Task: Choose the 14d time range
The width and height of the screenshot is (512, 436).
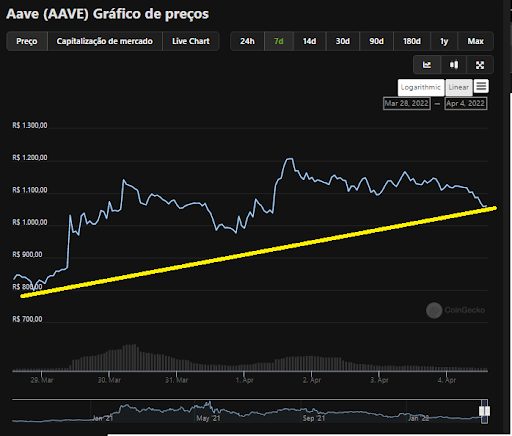Action: pos(309,41)
